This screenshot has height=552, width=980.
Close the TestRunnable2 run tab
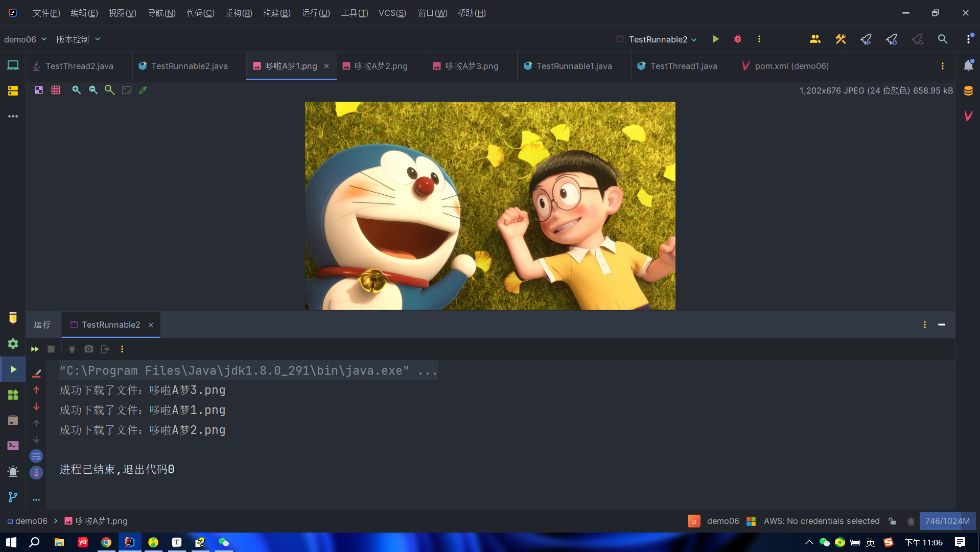151,325
